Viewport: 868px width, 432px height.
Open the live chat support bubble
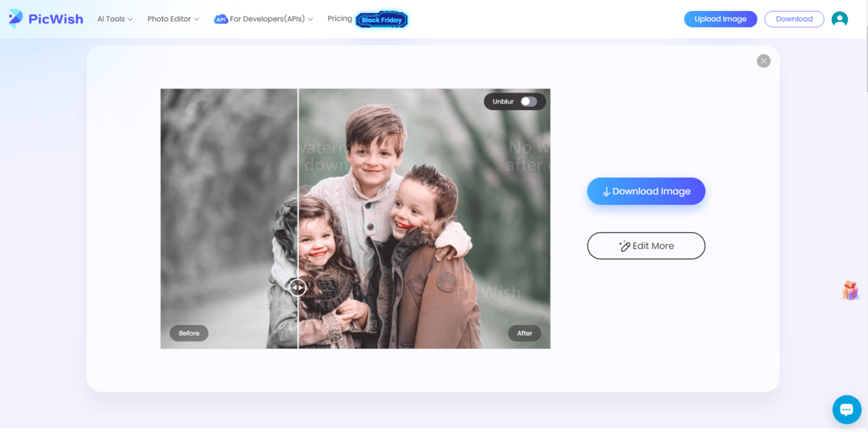coord(846,410)
